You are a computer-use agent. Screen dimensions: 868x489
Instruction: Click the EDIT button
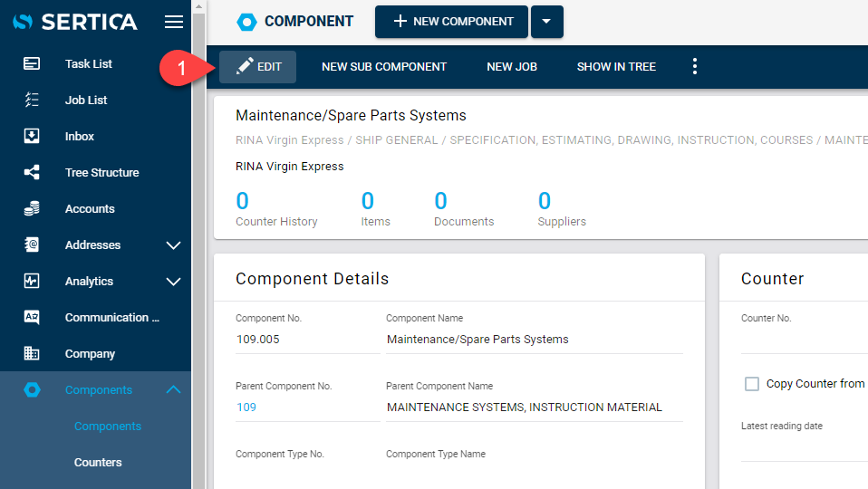tap(258, 67)
